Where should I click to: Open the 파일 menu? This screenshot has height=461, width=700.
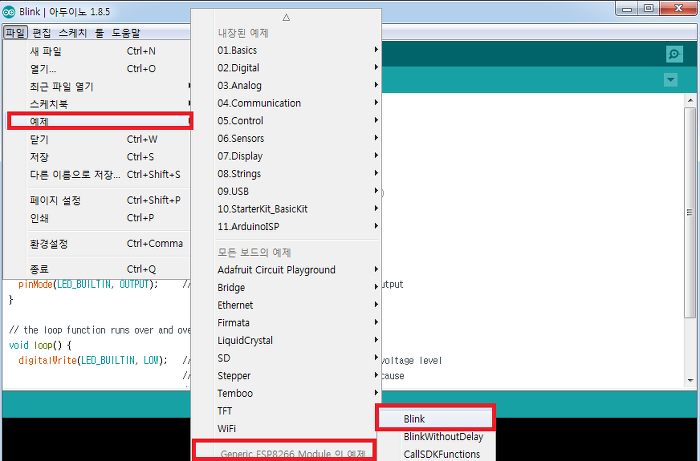coord(15,33)
